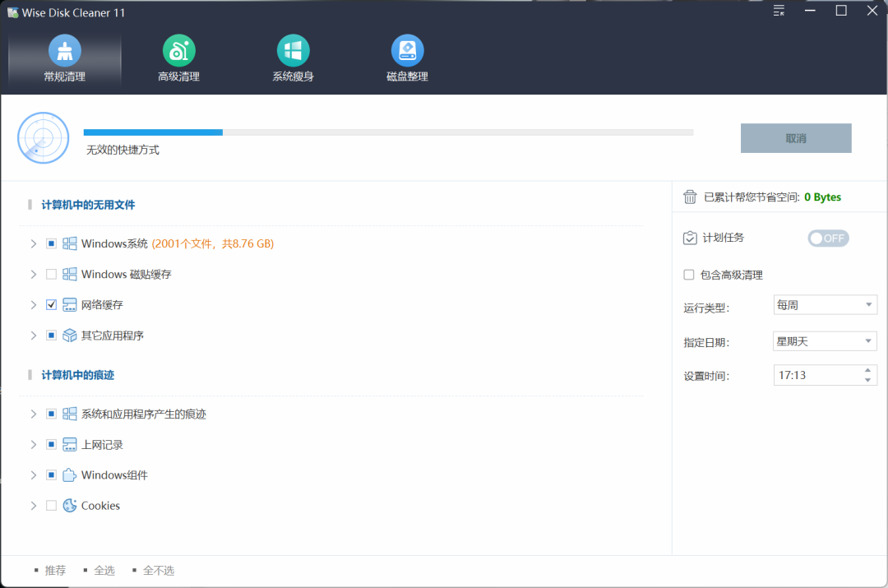This screenshot has height=588, width=888.
Task: Click the calendar icon next to 计划任务
Action: click(689, 238)
